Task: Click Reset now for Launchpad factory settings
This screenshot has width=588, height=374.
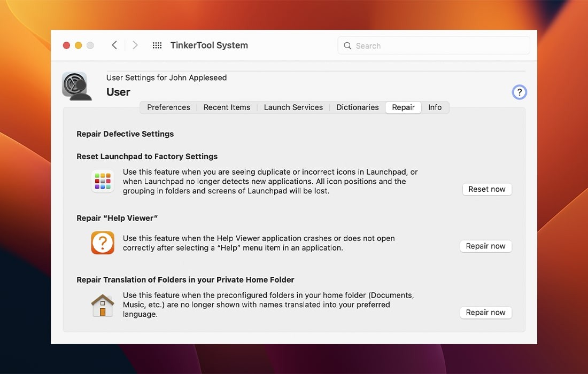Action: (486, 189)
